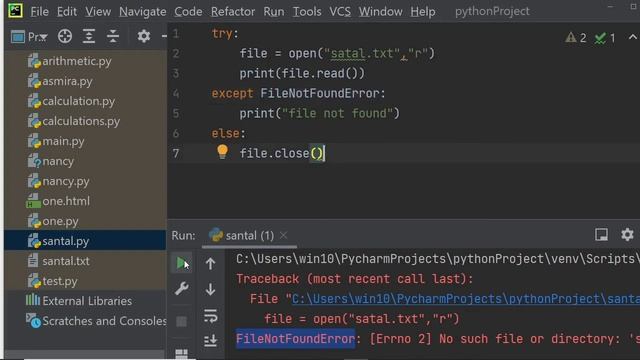
Task: Open the File menu
Action: pos(40,11)
